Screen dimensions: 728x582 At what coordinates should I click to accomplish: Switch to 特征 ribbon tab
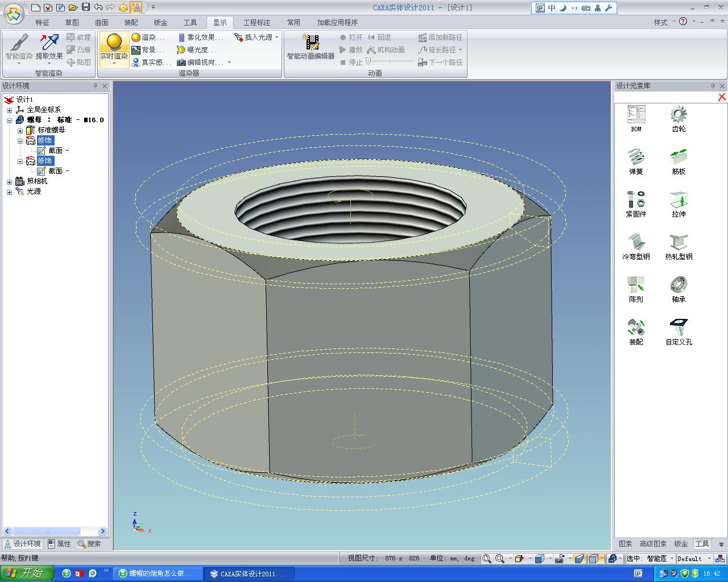point(42,22)
